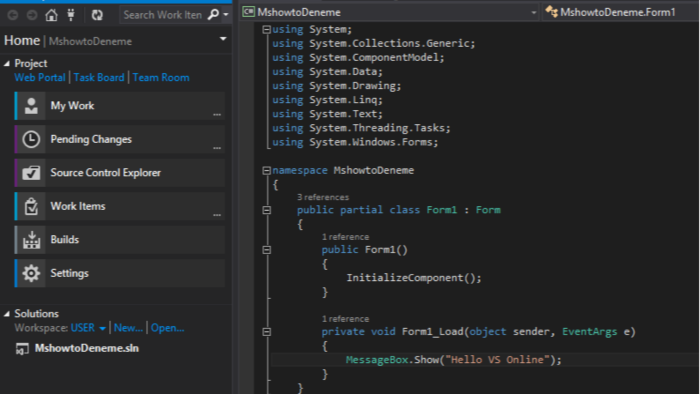This screenshot has width=700, height=394.
Task: Click the using System.Linq; line
Action: tap(328, 100)
